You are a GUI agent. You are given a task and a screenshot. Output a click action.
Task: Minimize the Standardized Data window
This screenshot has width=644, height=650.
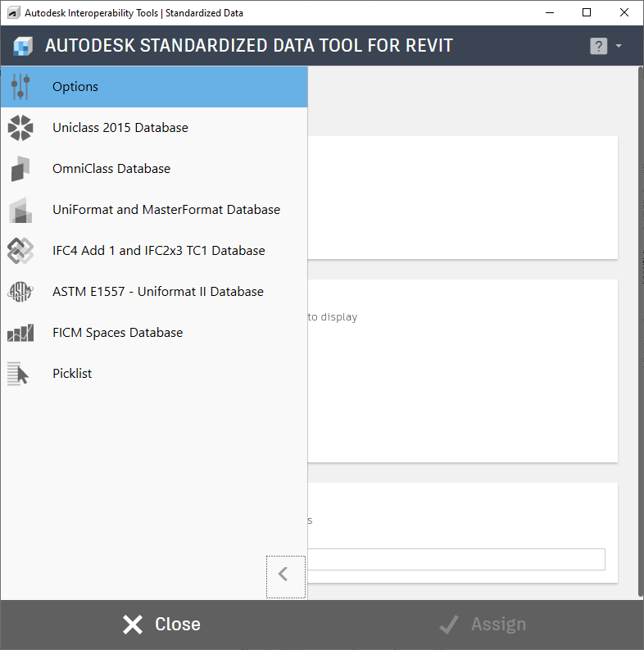click(550, 13)
